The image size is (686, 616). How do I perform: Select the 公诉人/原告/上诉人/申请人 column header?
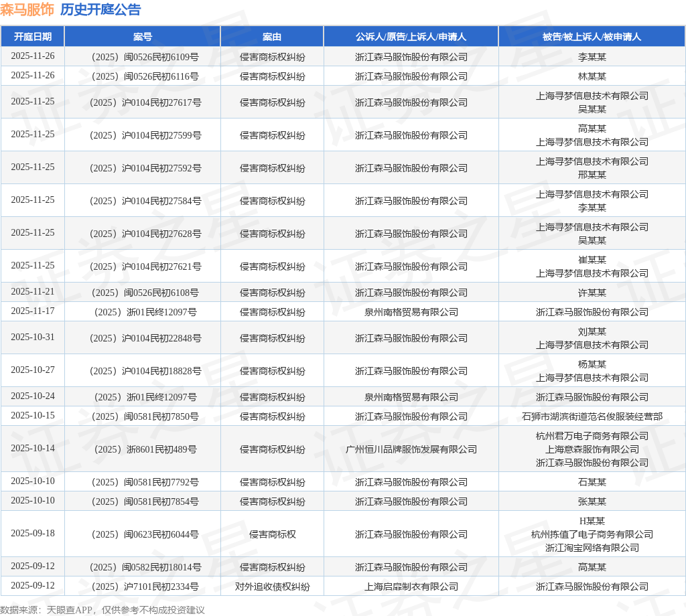pos(411,37)
